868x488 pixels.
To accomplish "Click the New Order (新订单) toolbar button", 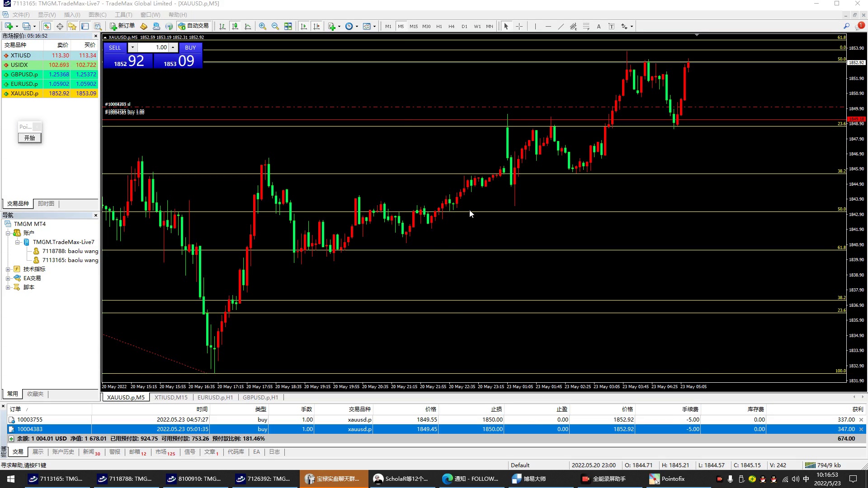I will [x=122, y=26].
